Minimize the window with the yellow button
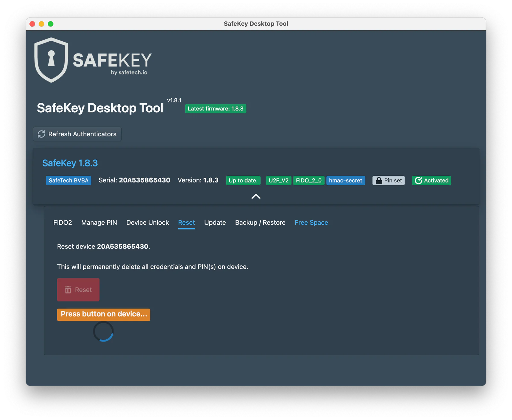This screenshot has height=420, width=512. [42, 24]
